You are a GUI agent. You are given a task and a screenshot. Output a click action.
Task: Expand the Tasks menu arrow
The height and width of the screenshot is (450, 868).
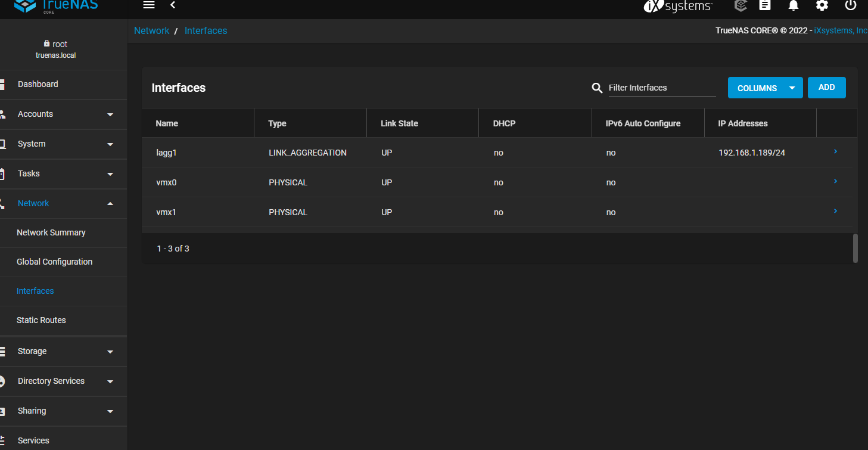tap(110, 174)
